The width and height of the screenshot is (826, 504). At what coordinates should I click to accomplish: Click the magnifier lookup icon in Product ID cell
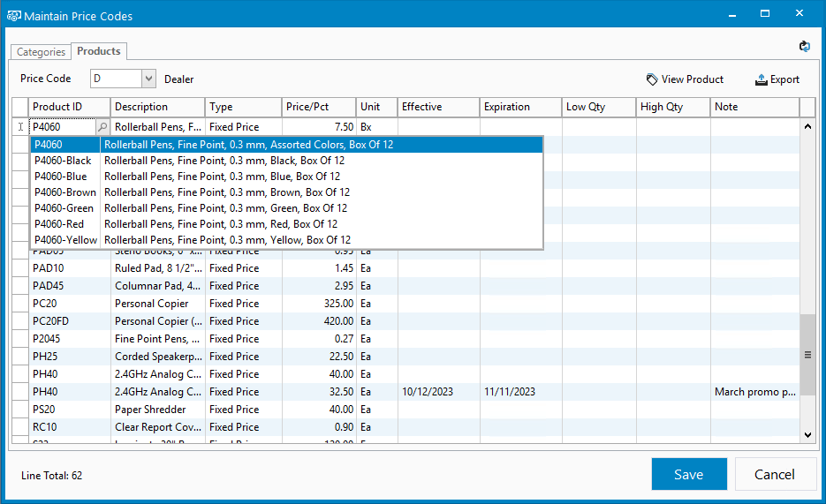[x=102, y=127]
